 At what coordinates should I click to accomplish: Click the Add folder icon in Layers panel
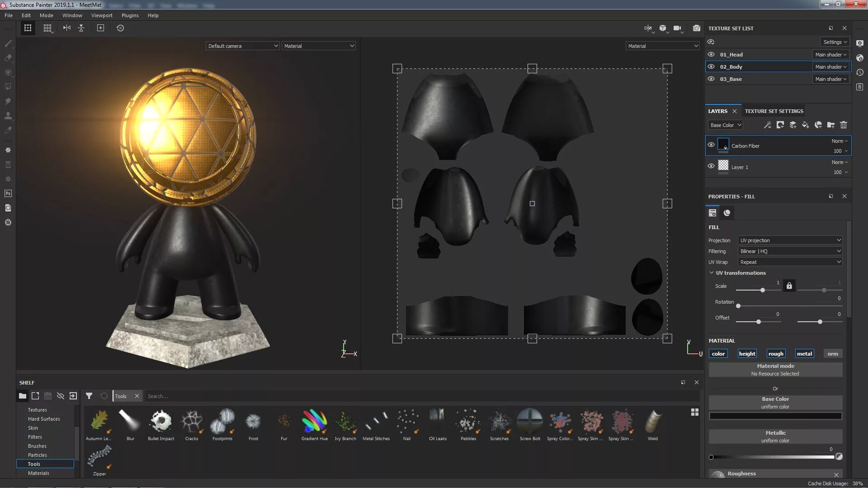(831, 125)
